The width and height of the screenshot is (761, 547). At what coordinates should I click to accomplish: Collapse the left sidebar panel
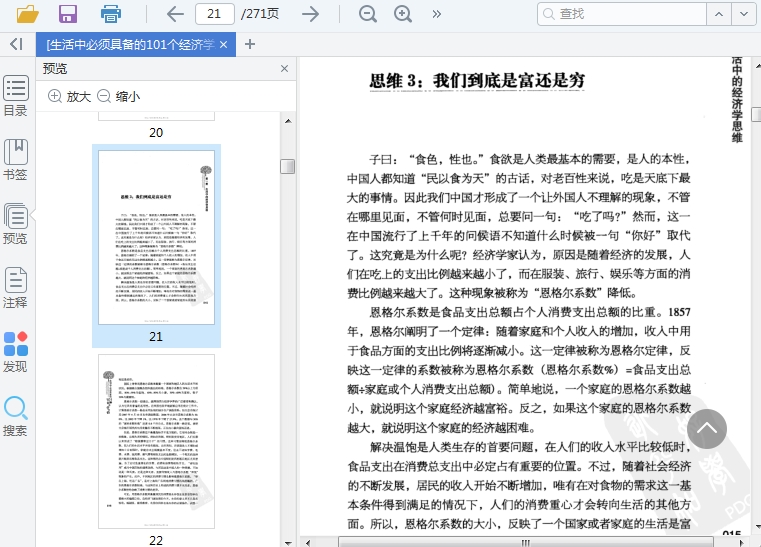[16, 44]
